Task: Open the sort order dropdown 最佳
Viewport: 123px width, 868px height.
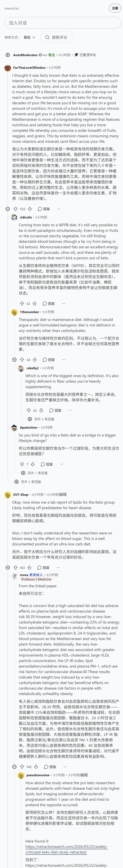Action: [x=29, y=37]
